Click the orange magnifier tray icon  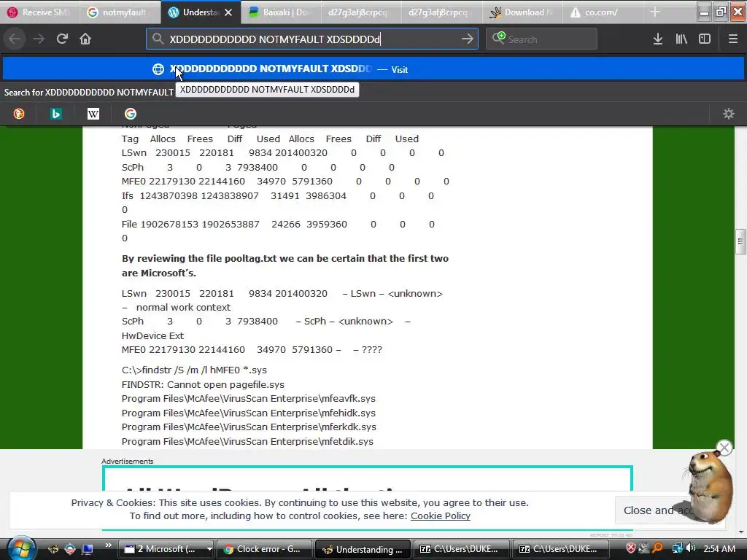coord(657,548)
